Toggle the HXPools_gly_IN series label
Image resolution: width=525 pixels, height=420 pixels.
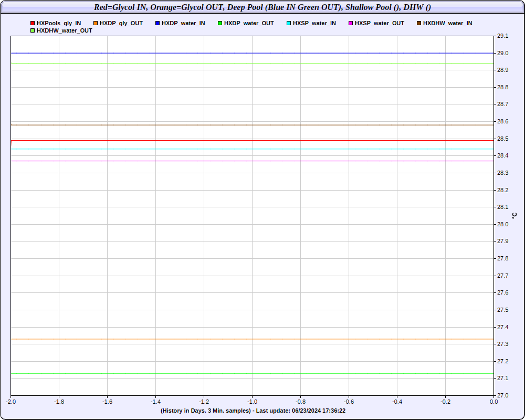click(x=59, y=24)
